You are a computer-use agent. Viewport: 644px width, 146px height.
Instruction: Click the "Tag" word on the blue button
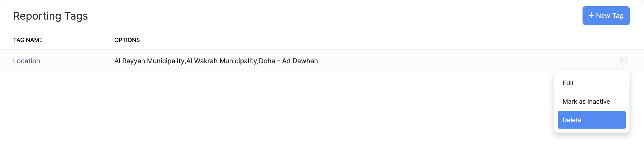(x=618, y=16)
